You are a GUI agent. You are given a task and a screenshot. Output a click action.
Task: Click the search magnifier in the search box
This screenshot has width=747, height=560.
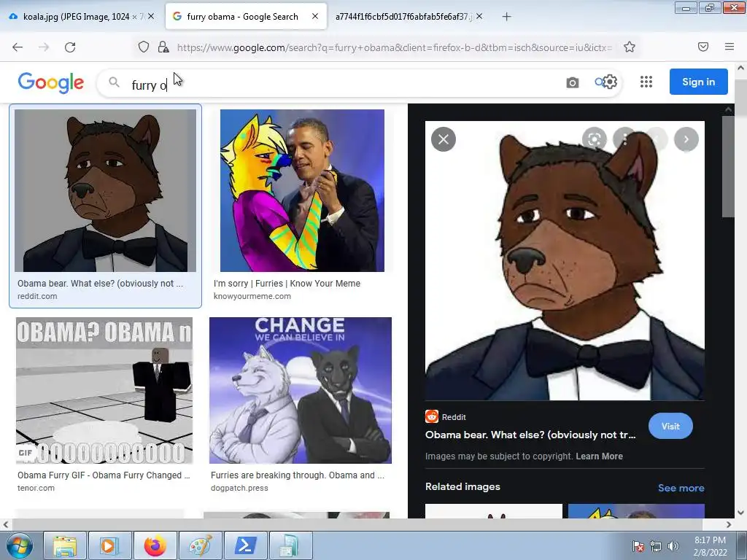(114, 82)
